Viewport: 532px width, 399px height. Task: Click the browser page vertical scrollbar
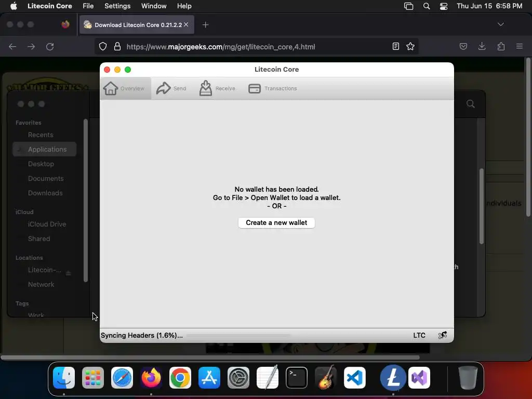pos(528,137)
